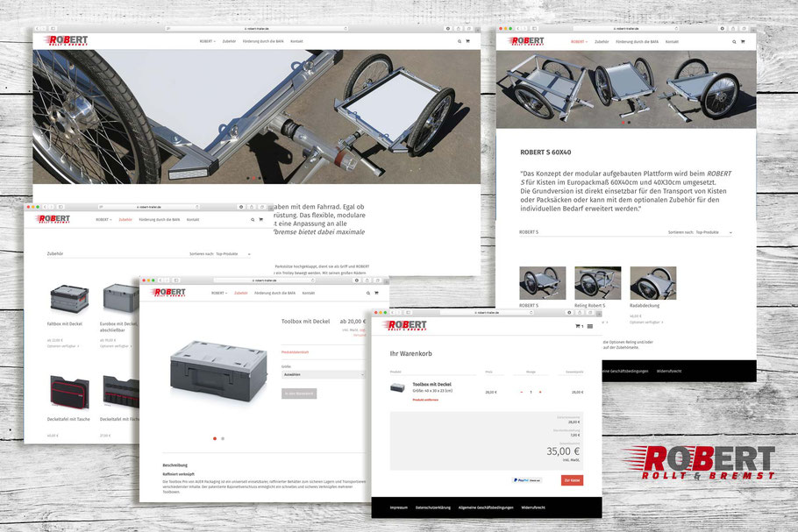Open the 'Radabdeckung' product thumbnail
Viewport: 798px width, 532px height.
[x=653, y=283]
